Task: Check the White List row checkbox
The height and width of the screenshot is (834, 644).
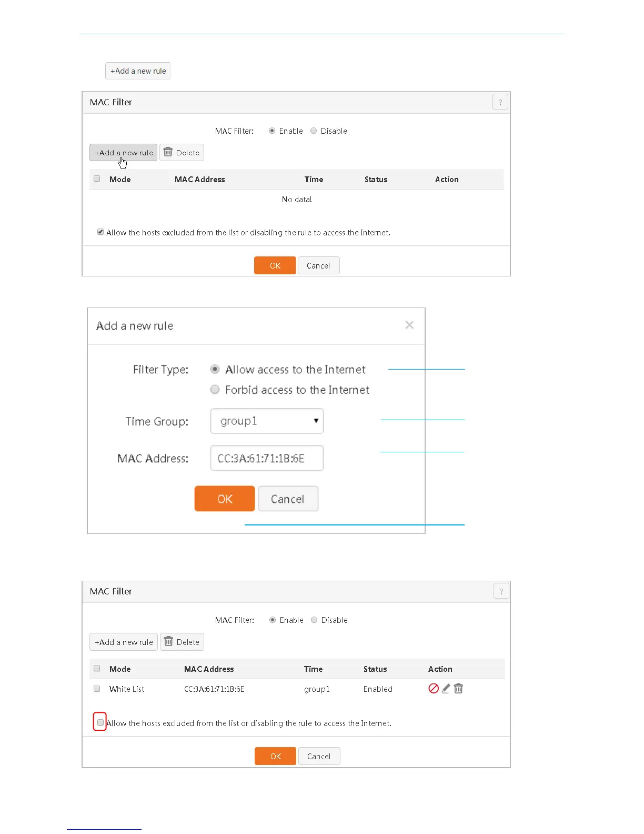Action: click(x=97, y=688)
